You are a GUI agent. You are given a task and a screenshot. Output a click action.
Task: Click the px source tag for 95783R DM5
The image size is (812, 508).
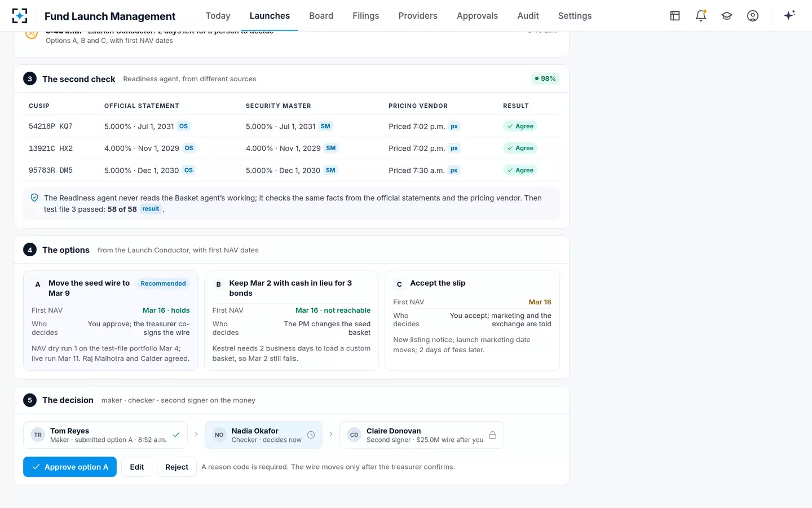(x=454, y=170)
